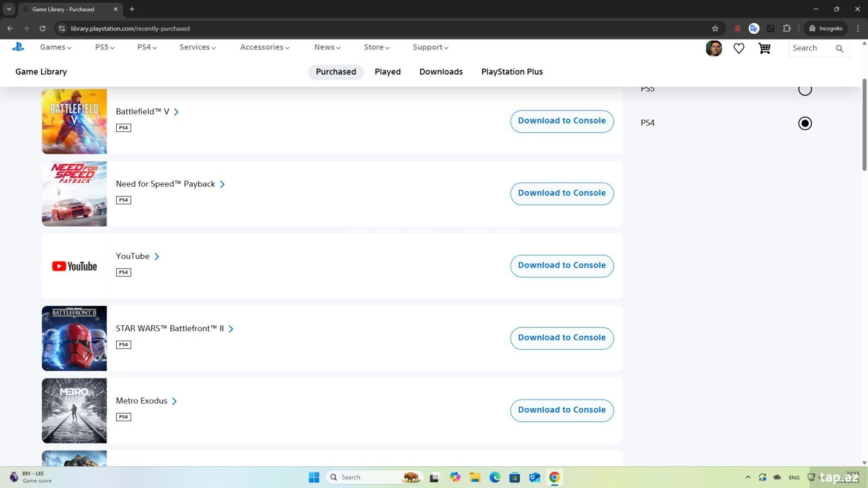The image size is (868, 488).
Task: Download Metro Exodus to console
Action: pos(562,410)
